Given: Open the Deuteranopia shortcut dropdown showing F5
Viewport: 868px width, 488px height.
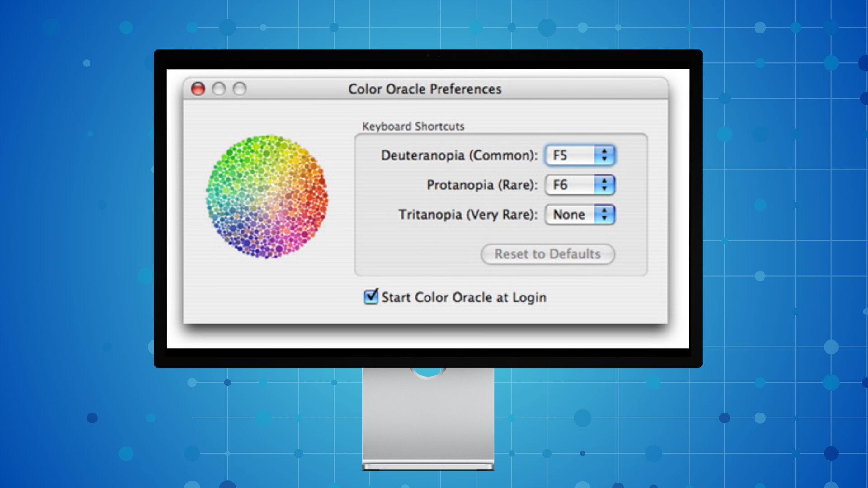Looking at the screenshot, I should coord(580,155).
